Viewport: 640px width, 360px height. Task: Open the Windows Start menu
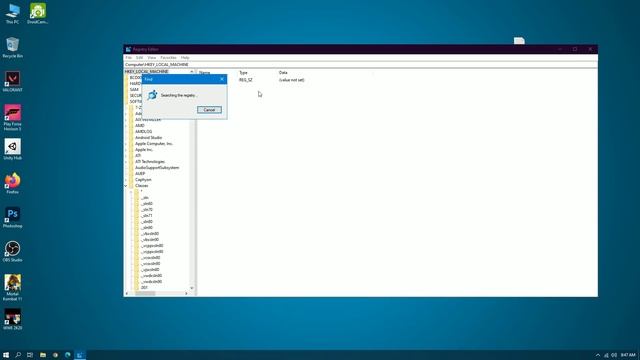pos(6,355)
